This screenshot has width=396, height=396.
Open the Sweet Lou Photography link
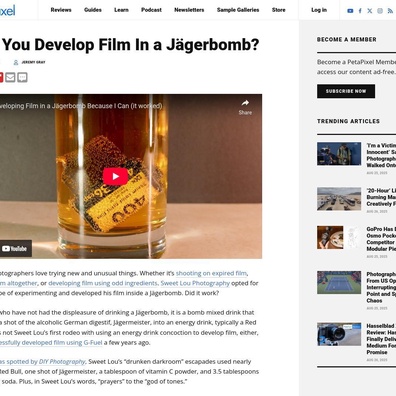(x=195, y=283)
